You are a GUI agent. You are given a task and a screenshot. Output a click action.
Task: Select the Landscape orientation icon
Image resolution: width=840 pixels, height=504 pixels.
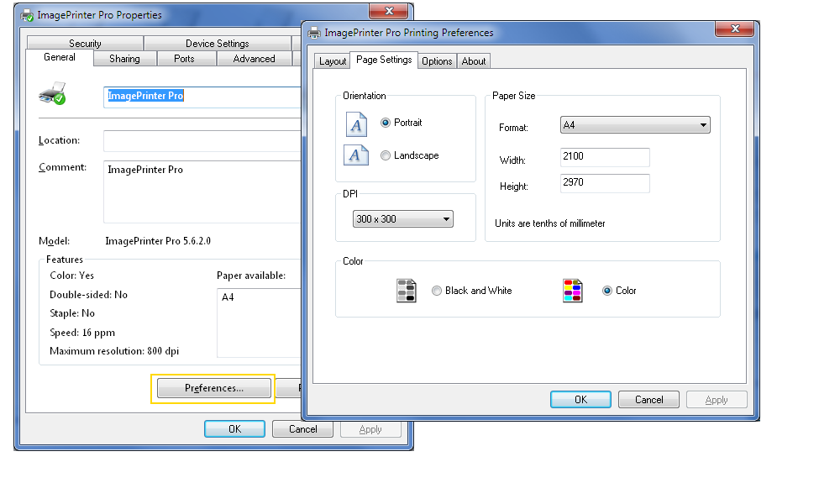[355, 155]
